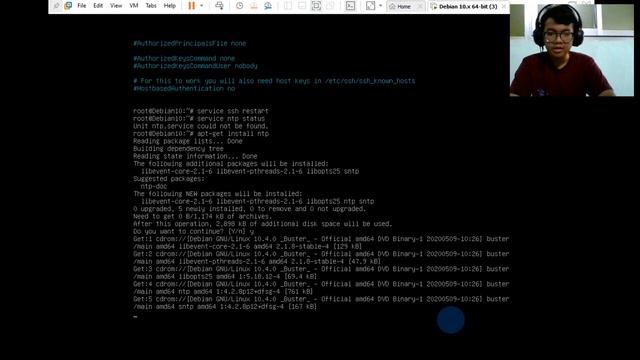Click the stretch guest display icon
640x360 pixels.
370,6
